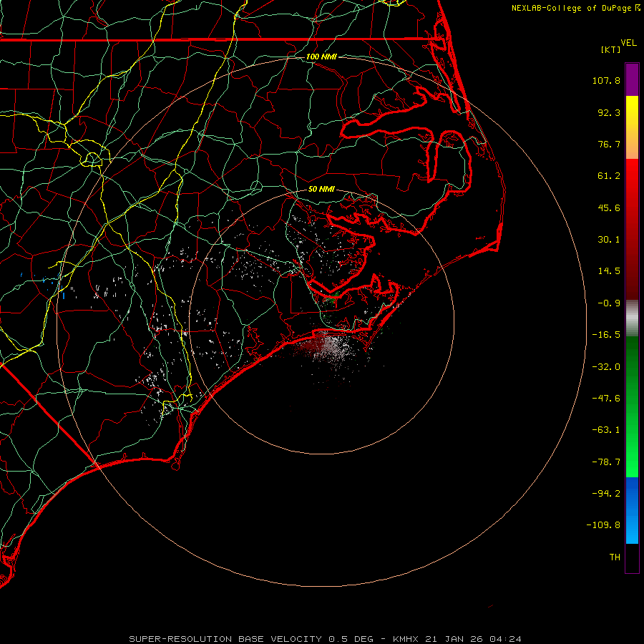Select the -78.7 scale value
This screenshot has height=644, width=644.
pos(606,462)
